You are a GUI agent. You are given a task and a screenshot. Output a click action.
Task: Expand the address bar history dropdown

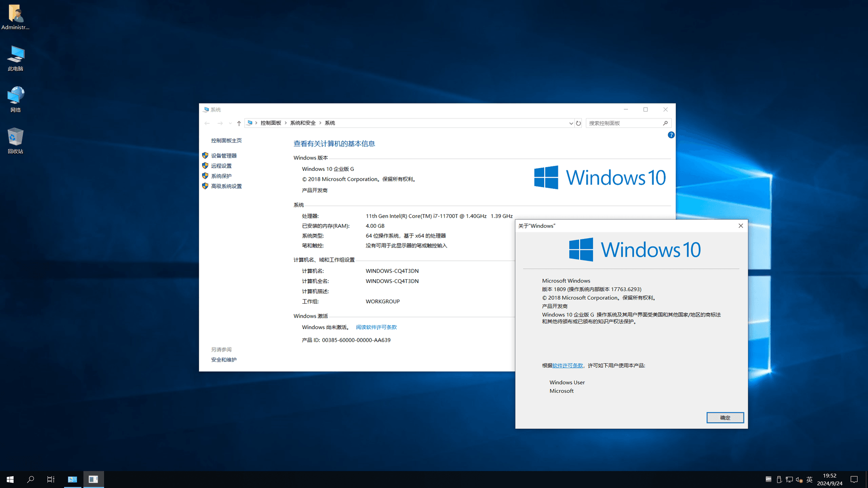point(571,123)
